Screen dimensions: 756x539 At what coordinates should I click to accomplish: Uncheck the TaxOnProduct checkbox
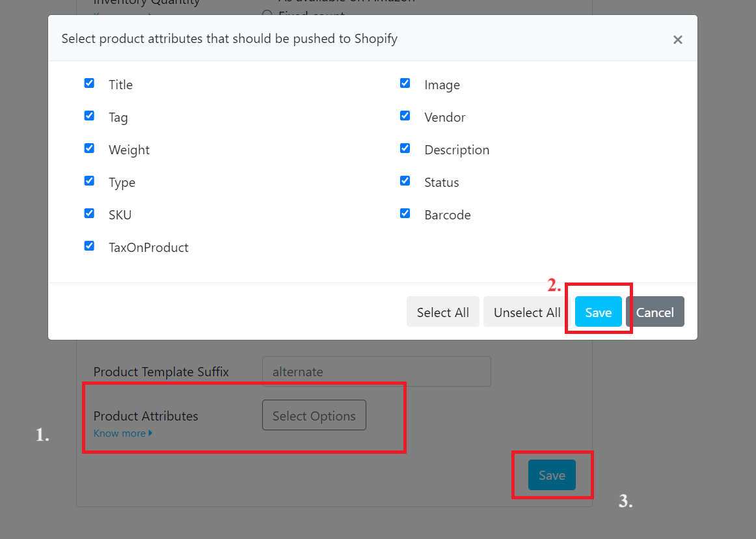pyautogui.click(x=89, y=245)
